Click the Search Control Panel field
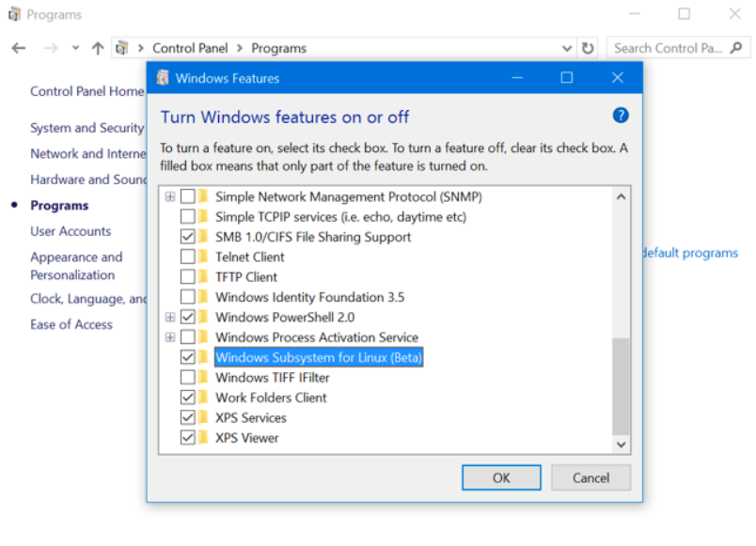Image resolution: width=756 pixels, height=546 pixels. tap(678, 48)
